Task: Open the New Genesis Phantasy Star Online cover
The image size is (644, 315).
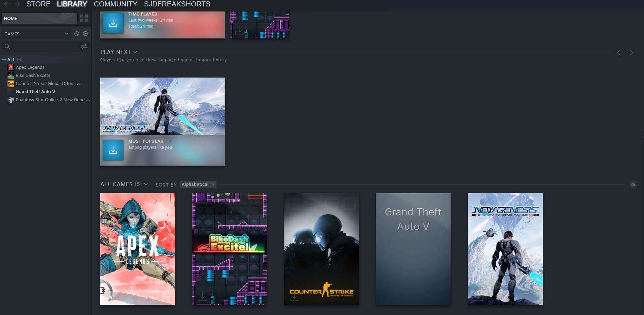Action: pos(505,249)
